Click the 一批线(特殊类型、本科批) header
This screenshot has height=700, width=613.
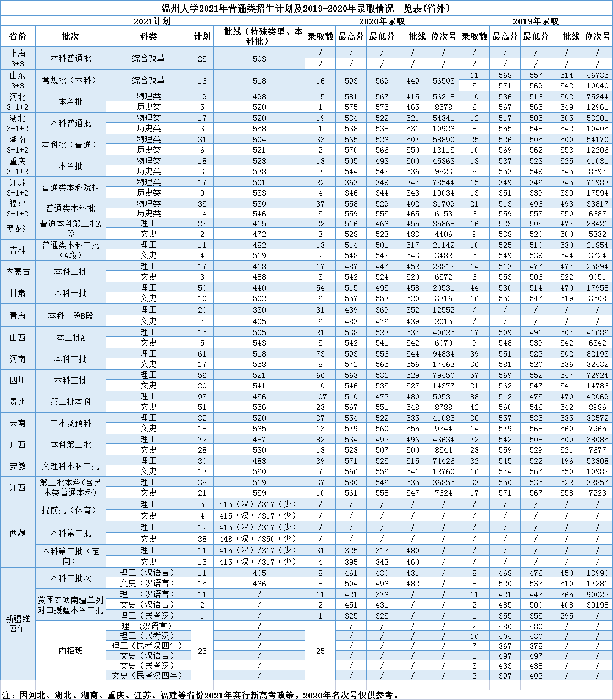[259, 36]
